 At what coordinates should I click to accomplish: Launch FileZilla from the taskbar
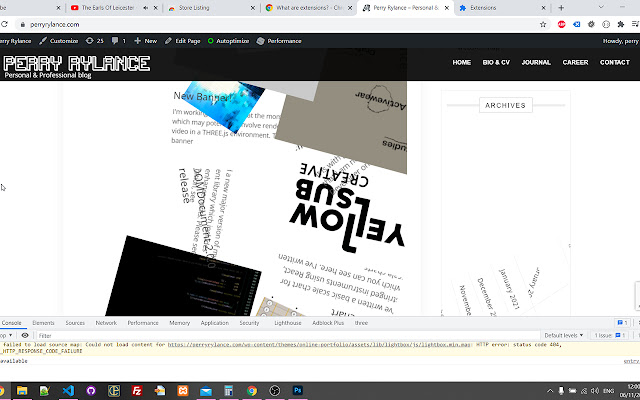coord(137,391)
